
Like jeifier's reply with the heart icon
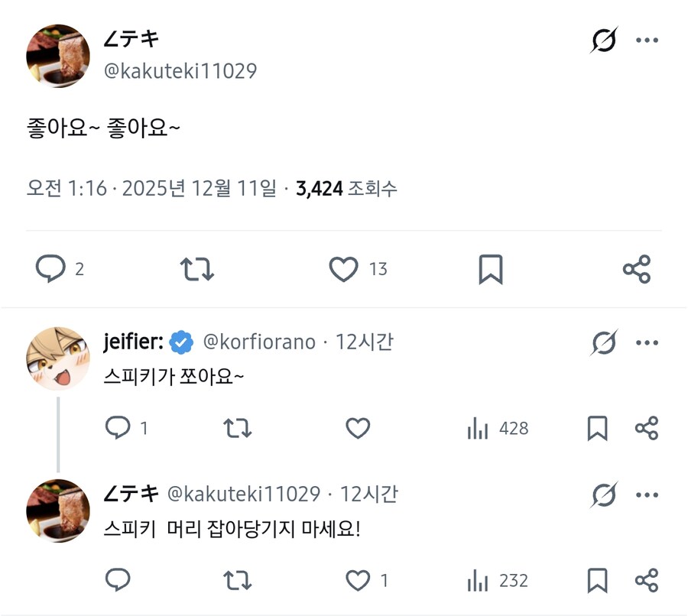358,428
